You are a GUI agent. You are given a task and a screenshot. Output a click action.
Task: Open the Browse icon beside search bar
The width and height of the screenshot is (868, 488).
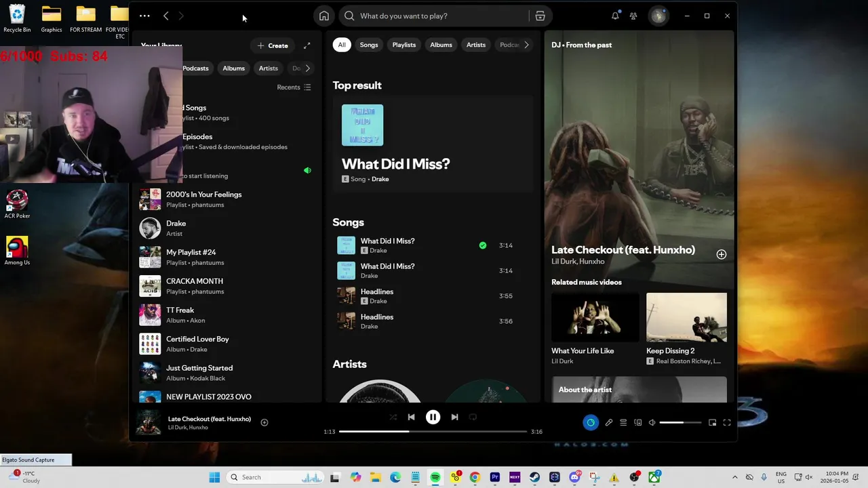point(540,16)
